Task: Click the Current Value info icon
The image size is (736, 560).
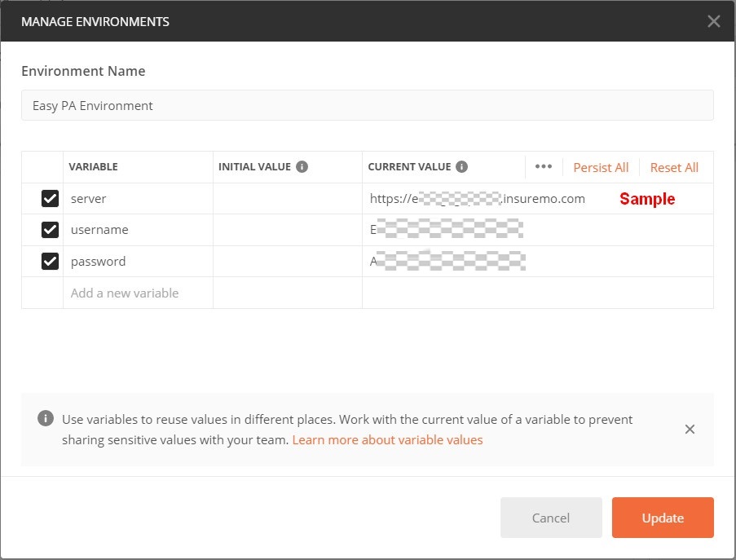Action: [x=462, y=166]
